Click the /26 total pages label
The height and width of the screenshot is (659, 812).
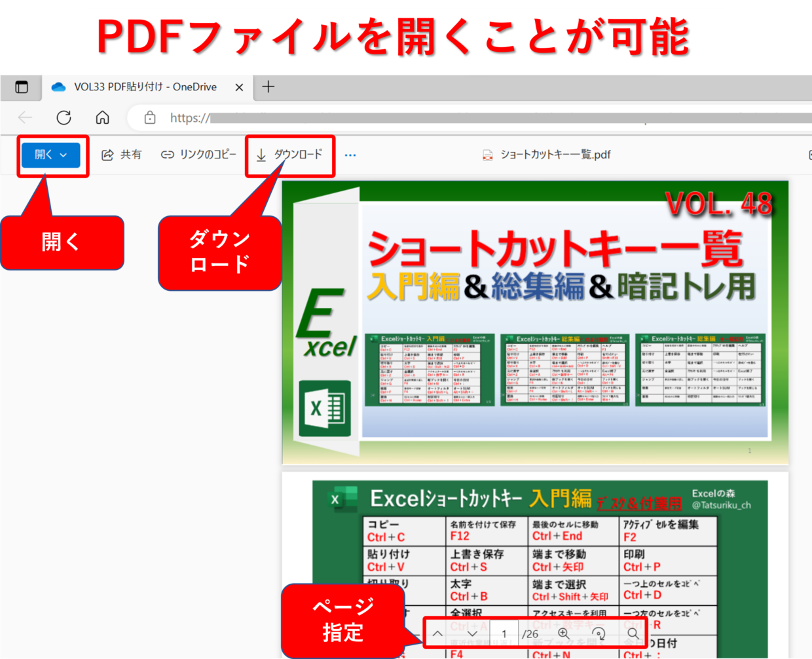coord(530,634)
